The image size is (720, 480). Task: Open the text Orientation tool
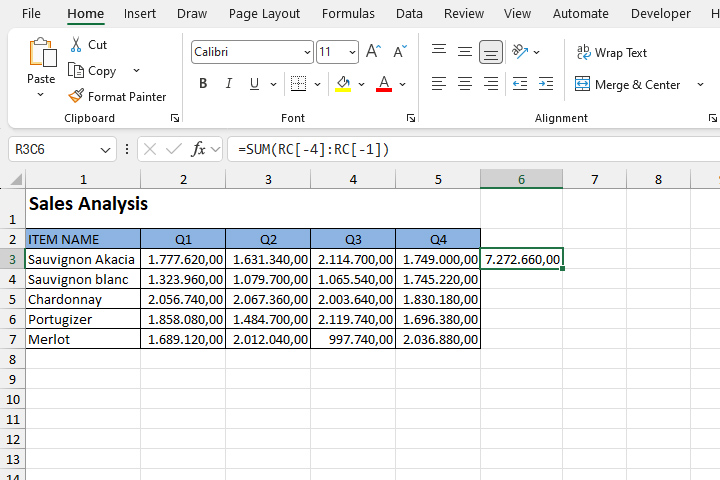[x=520, y=52]
